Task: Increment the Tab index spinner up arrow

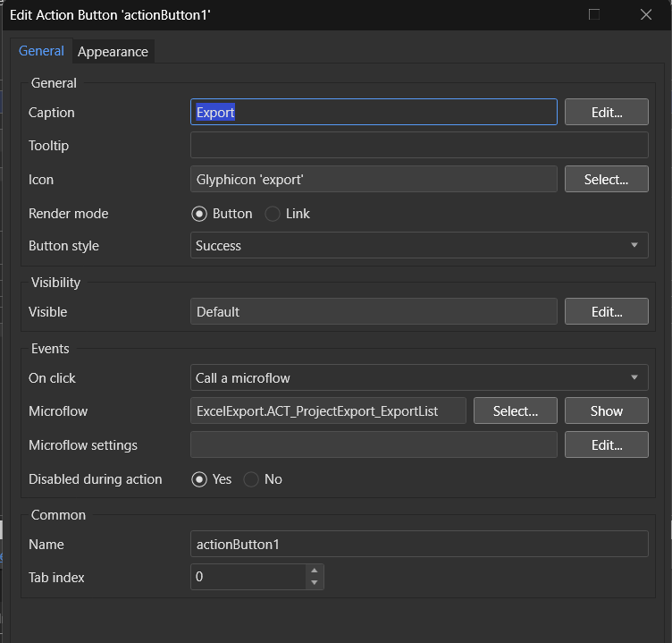Action: (313, 571)
